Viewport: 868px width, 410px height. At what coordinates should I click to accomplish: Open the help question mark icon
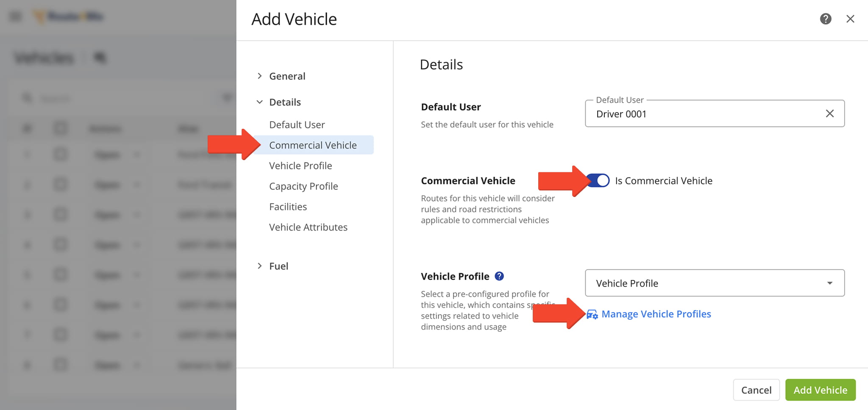[825, 19]
